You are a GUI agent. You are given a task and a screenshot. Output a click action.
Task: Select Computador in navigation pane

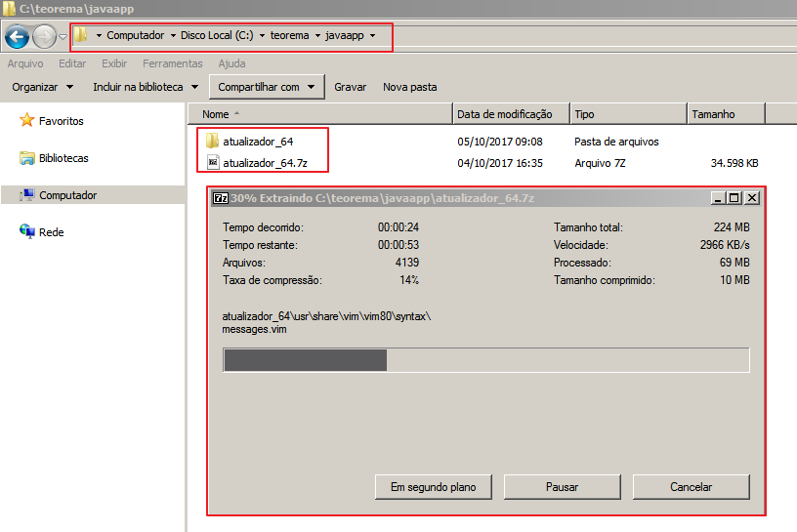68,195
